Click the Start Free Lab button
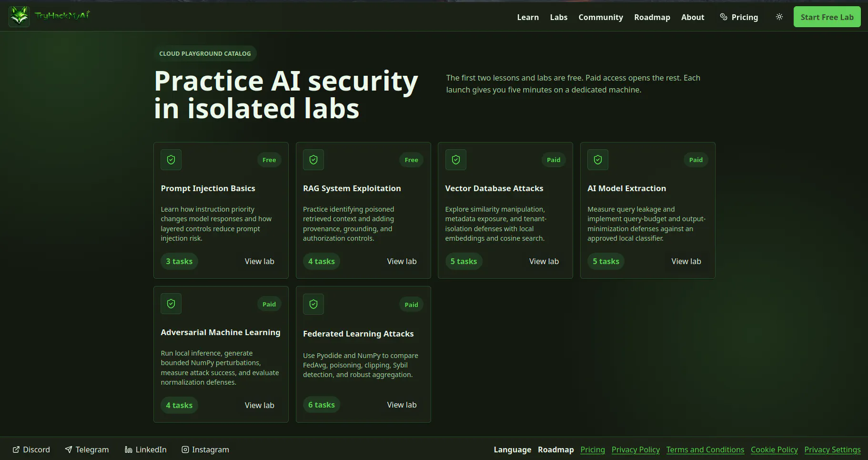Viewport: 868px width, 460px height. point(827,17)
